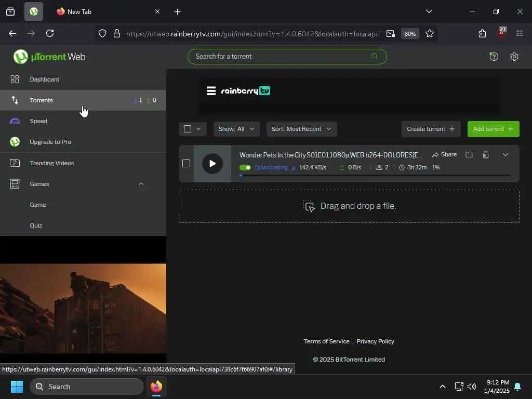Delete the Wonder Pets torrent with the trash icon
This screenshot has width=532, height=399.
(486, 155)
